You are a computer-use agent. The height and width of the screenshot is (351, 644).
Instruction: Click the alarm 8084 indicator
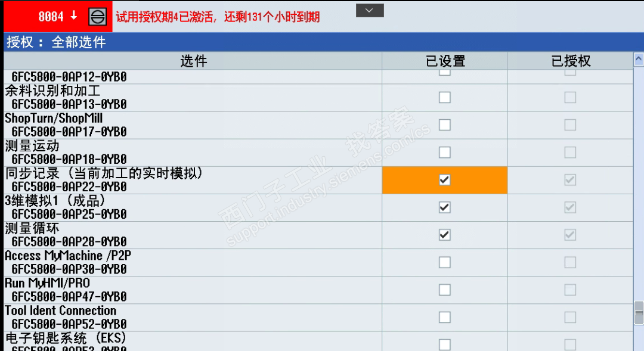tap(57, 17)
